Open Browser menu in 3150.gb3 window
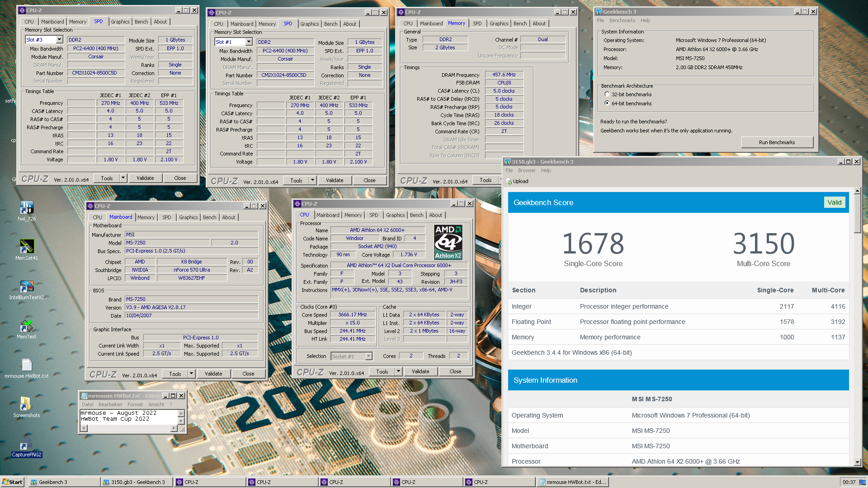Screen dimensions: 868x488 [x=527, y=170]
